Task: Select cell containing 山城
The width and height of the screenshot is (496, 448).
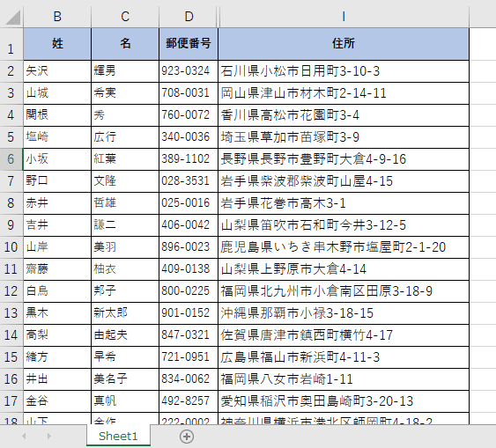Action: click(57, 93)
